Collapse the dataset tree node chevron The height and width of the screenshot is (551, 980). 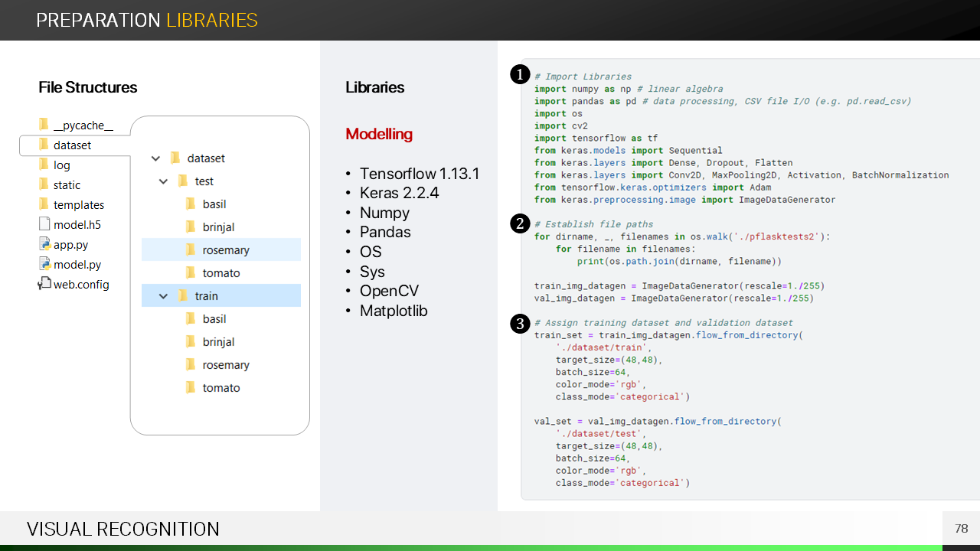click(x=156, y=158)
